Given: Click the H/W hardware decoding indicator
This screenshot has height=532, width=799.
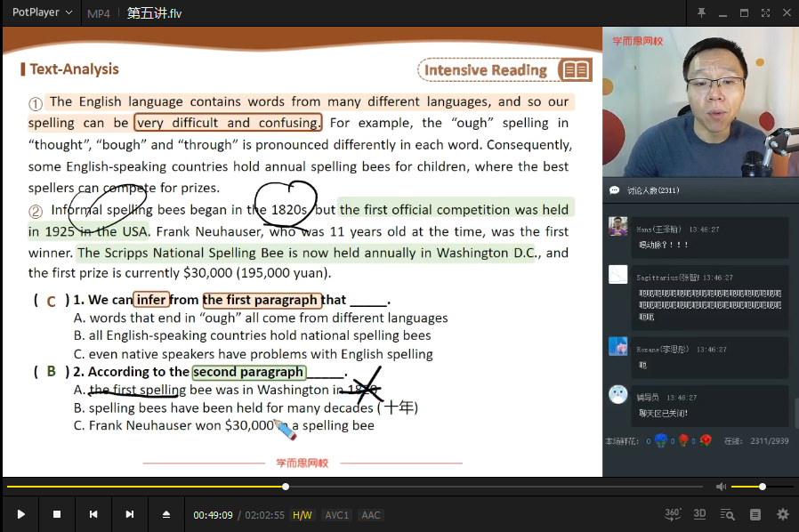Looking at the screenshot, I should tap(303, 515).
